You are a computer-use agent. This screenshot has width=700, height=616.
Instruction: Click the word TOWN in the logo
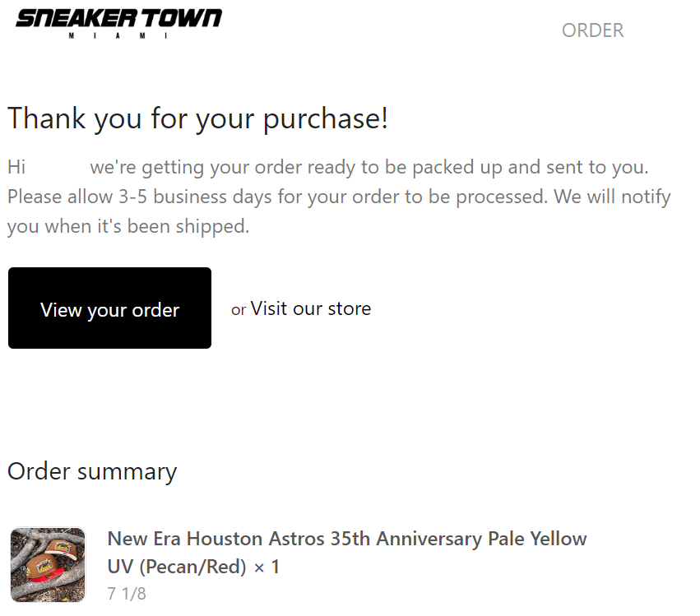(x=181, y=19)
